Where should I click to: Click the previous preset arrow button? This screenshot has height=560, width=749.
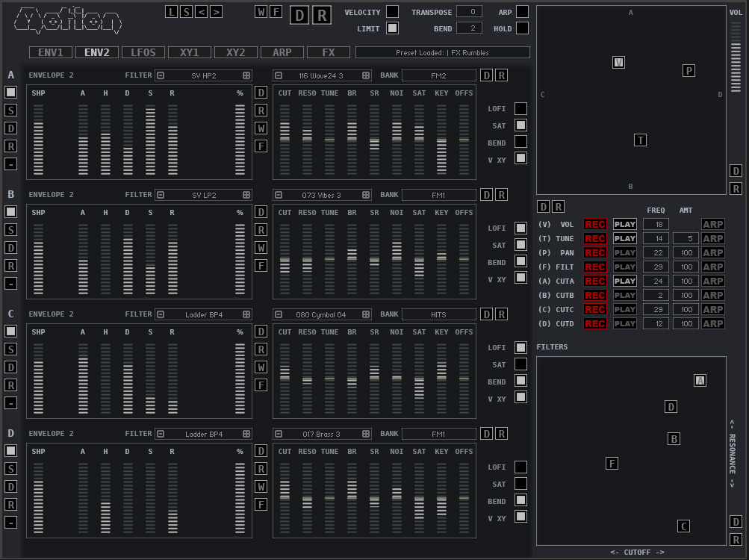pyautogui.click(x=201, y=11)
